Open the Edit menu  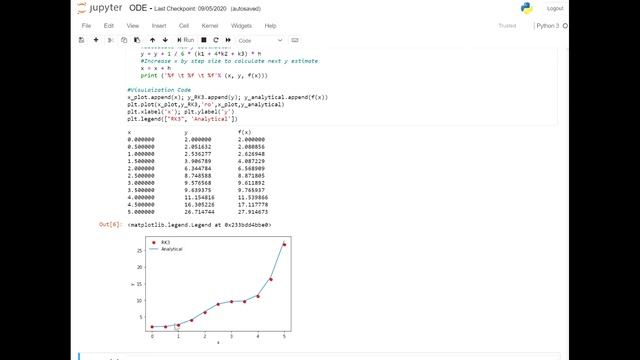click(109, 26)
